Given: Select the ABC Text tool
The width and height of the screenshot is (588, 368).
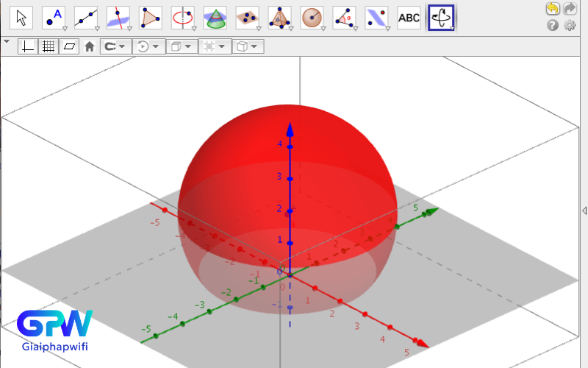Looking at the screenshot, I should pyautogui.click(x=409, y=18).
